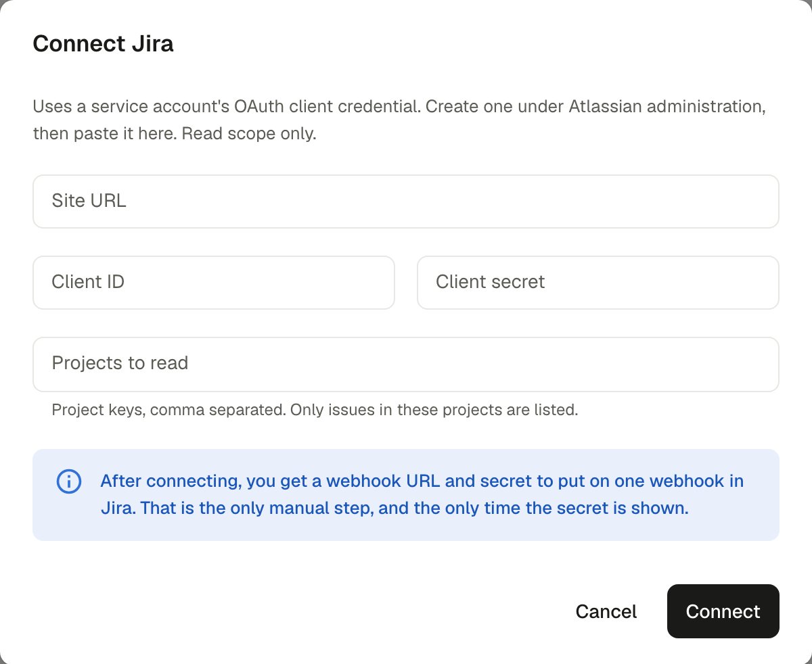812x664 pixels.
Task: Click the Connect Jira heading
Action: tap(104, 44)
